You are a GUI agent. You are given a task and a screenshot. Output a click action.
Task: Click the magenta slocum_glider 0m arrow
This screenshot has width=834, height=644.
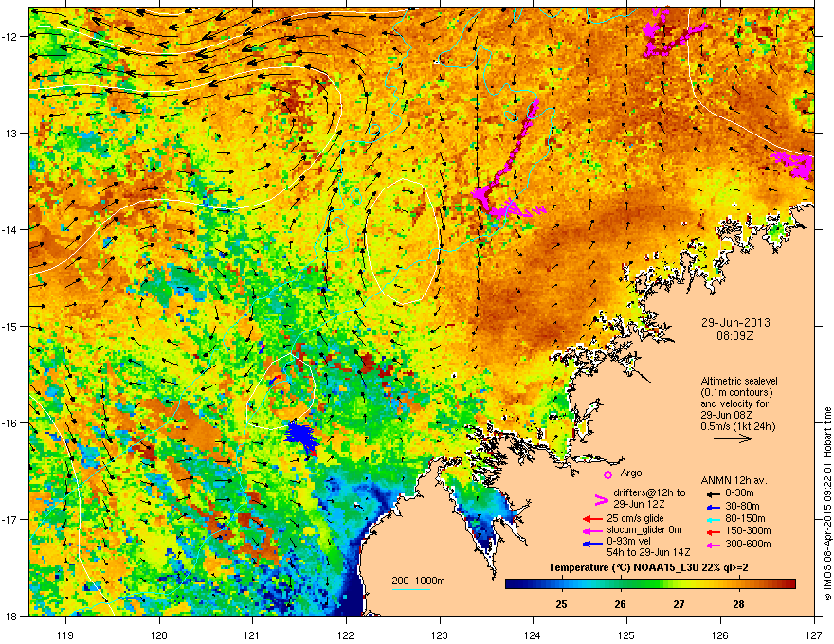pos(592,530)
